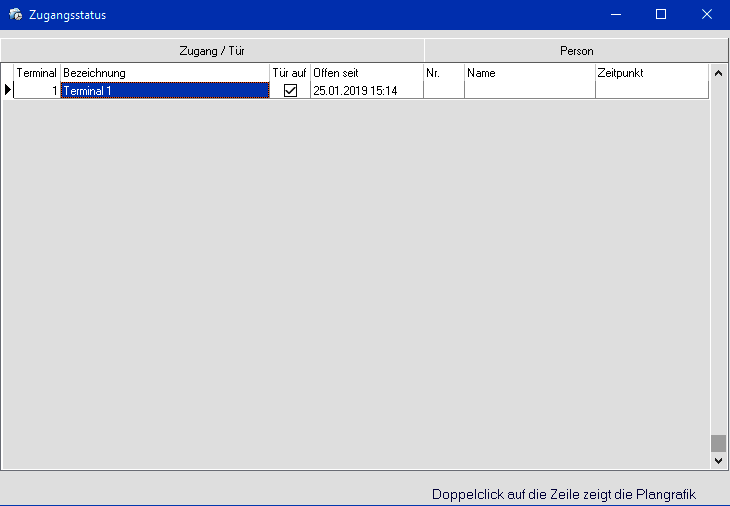This screenshot has width=730, height=506.
Task: Toggle the 'Tür auf' checkbox for Terminal 1
Action: (x=290, y=90)
